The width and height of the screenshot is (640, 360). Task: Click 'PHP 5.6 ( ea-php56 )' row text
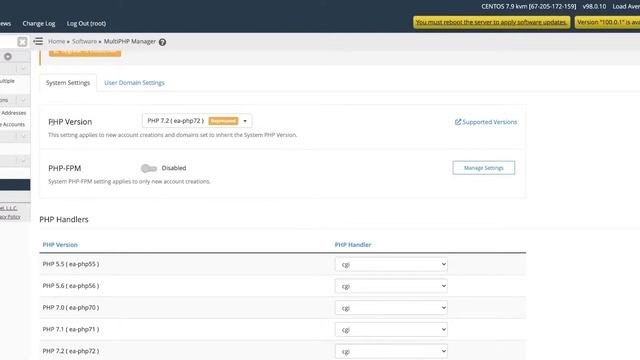point(71,286)
